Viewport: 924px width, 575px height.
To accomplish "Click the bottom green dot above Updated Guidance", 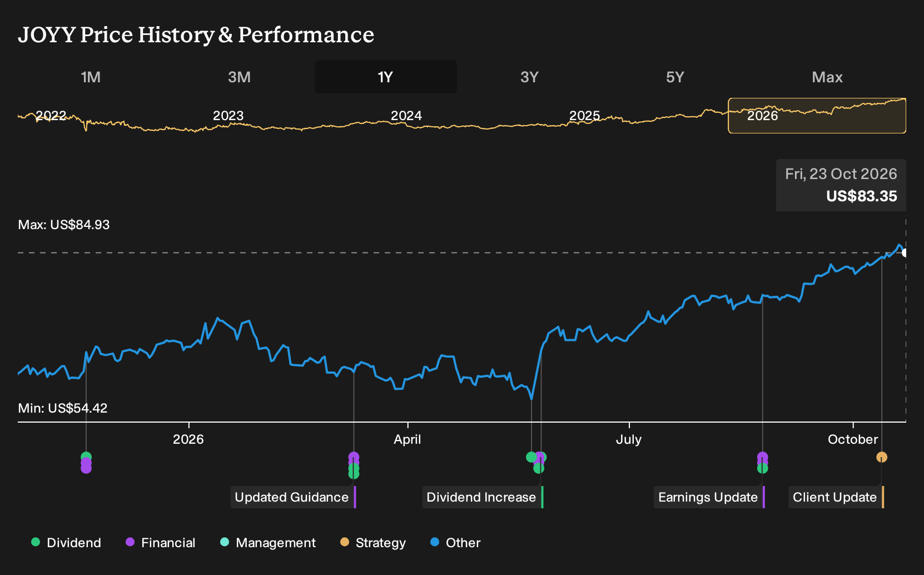I will (354, 474).
